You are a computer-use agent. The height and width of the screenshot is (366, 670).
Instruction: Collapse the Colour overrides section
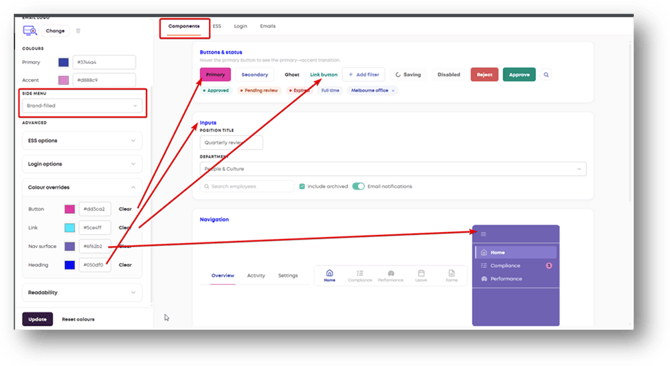click(x=82, y=187)
